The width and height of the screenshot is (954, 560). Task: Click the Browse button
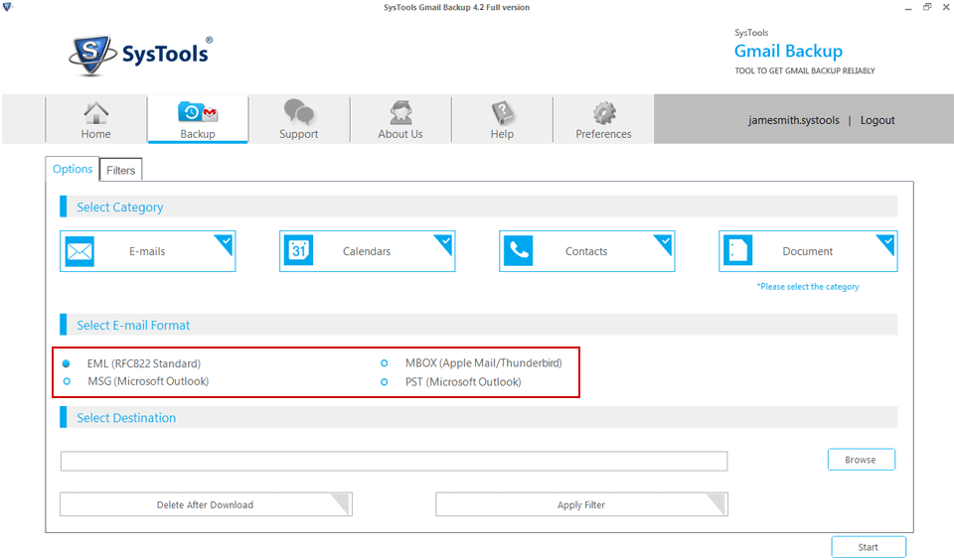click(x=861, y=460)
